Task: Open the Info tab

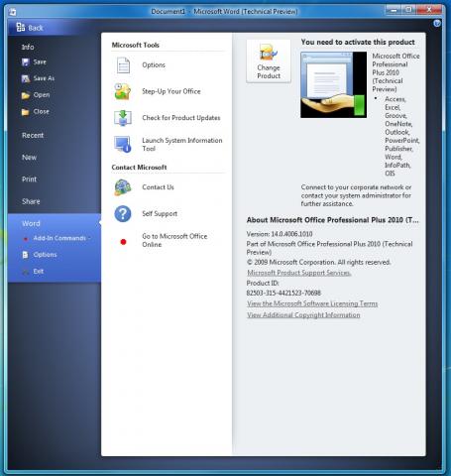Action: click(x=28, y=47)
